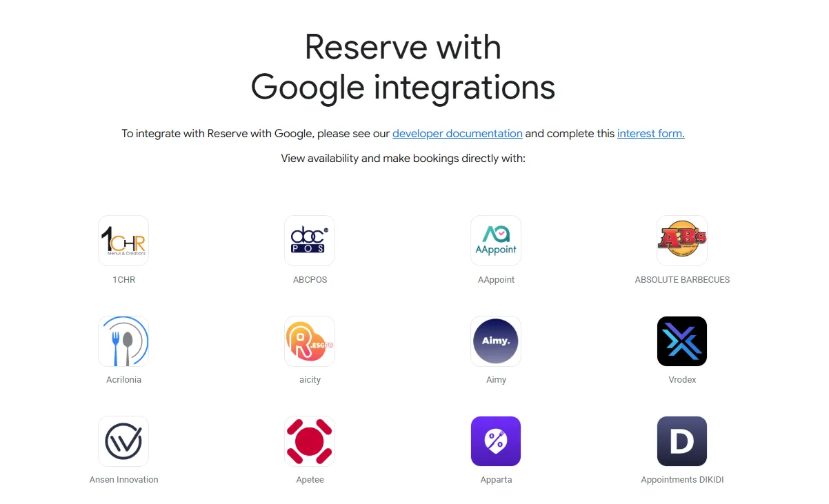The width and height of the screenshot is (829, 504).
Task: Open the 1CHR logo icon
Action: coord(123,241)
